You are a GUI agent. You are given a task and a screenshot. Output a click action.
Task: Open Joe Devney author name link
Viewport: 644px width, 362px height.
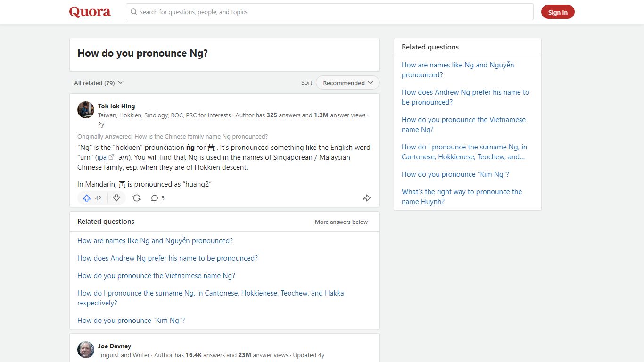(115, 346)
